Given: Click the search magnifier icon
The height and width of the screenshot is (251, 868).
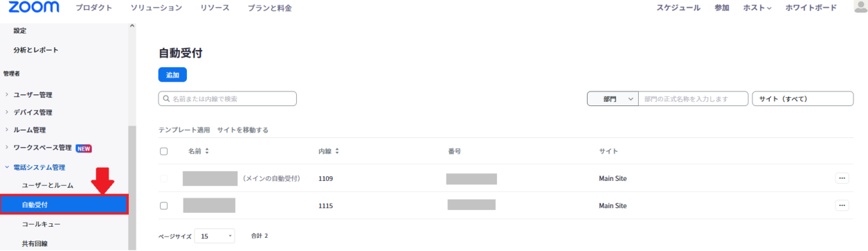Looking at the screenshot, I should pyautogui.click(x=167, y=99).
